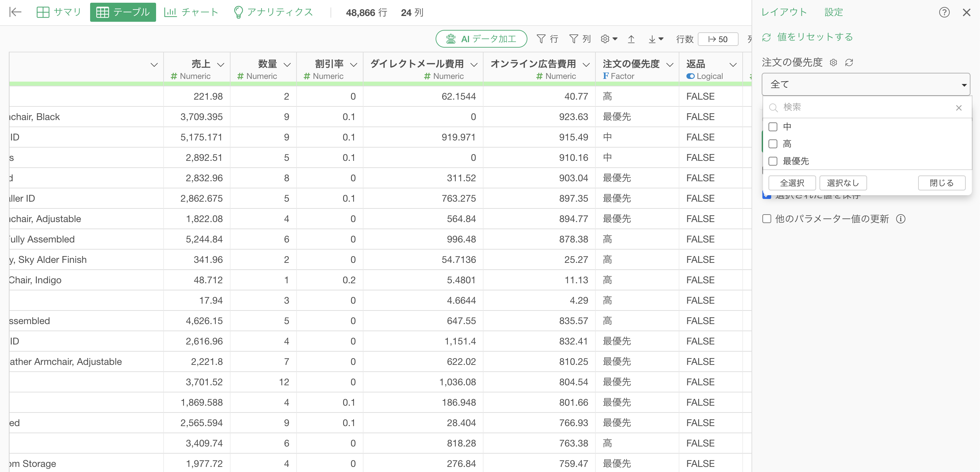Open the help question mark icon

(x=944, y=12)
